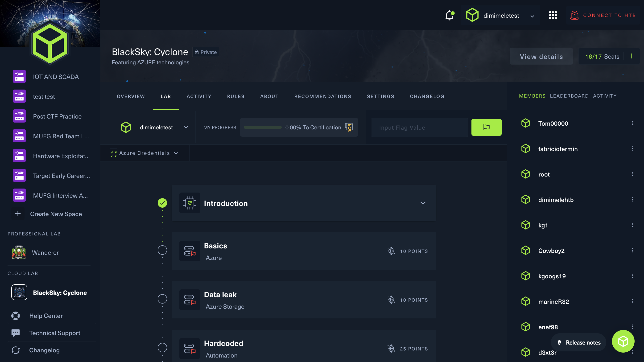The height and width of the screenshot is (362, 644).
Task: Open Release notes
Action: 578,342
